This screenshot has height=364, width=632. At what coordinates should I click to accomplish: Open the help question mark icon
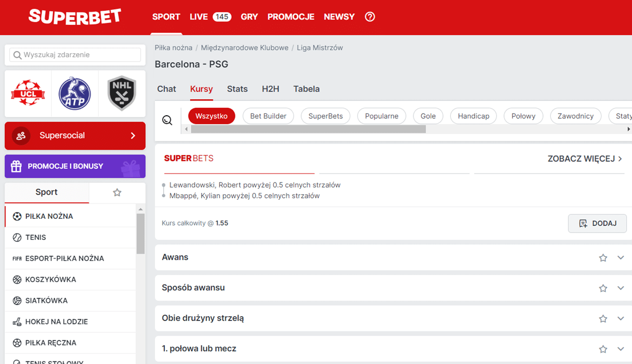(370, 17)
